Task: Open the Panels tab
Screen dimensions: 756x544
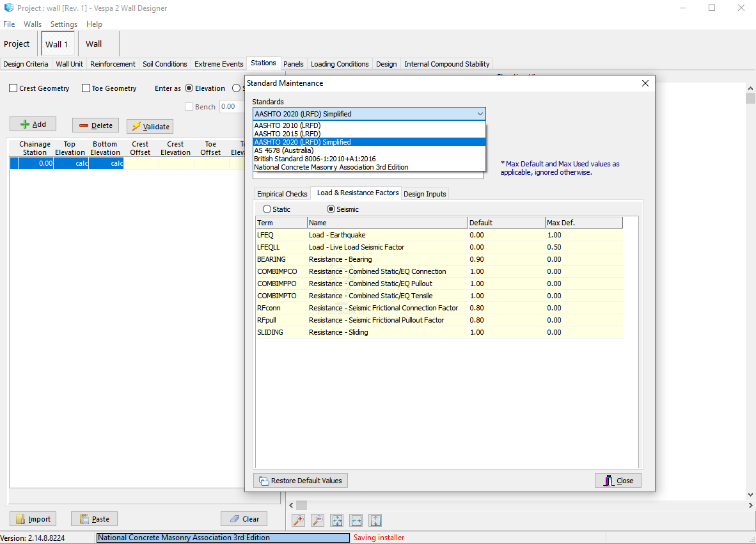Action: point(293,64)
